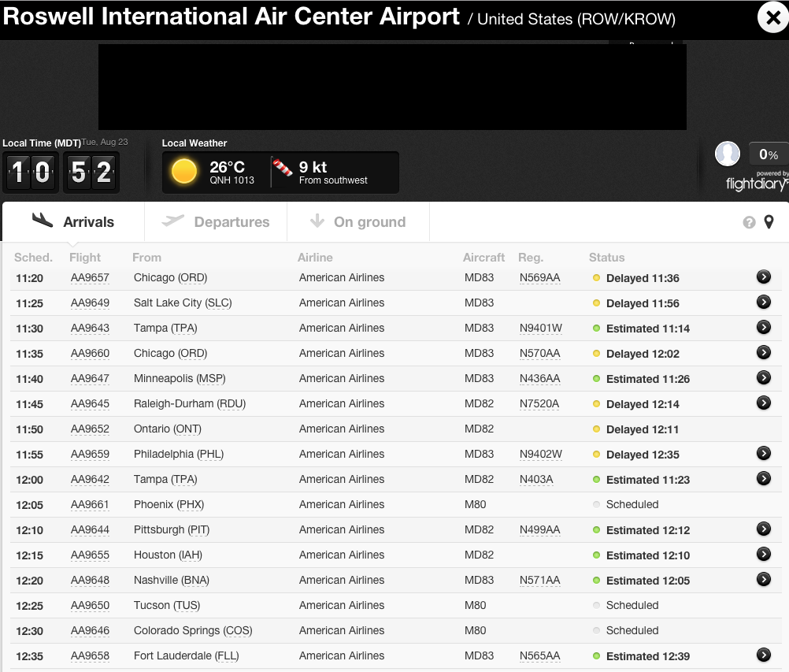Open arrow icon for flight AA9644
789x672 pixels.
(763, 529)
